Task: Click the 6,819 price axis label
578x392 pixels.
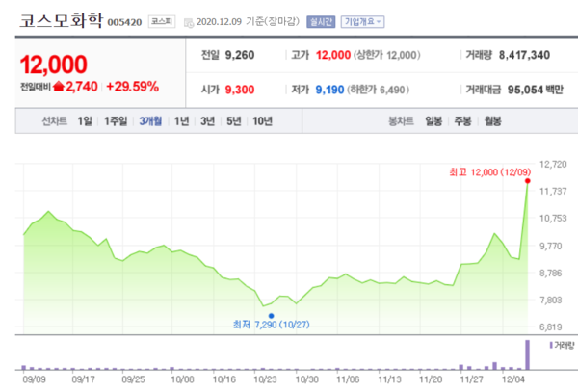Action: [551, 327]
